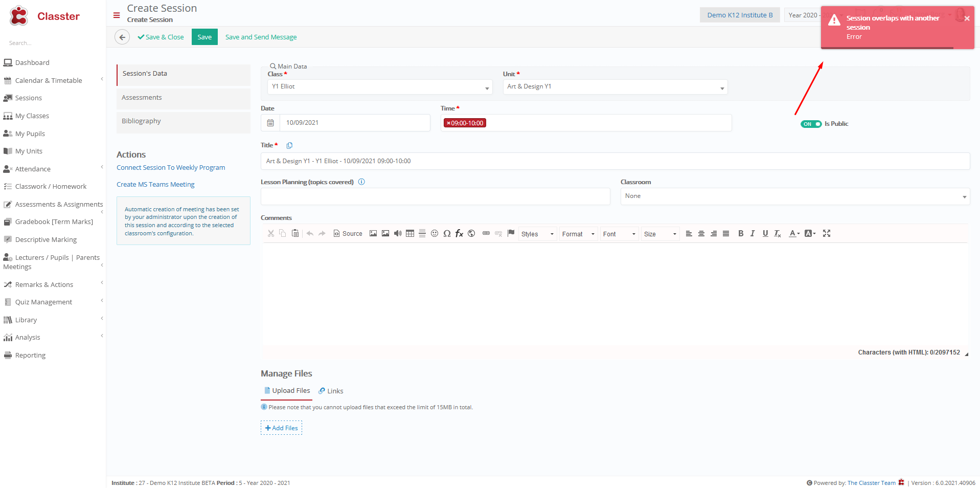Click the sidebar Search field
Screen dimensions: 980x488
coord(53,43)
